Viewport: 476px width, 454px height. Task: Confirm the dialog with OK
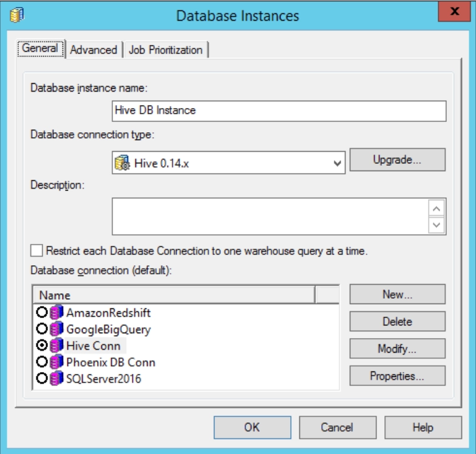coord(253,427)
